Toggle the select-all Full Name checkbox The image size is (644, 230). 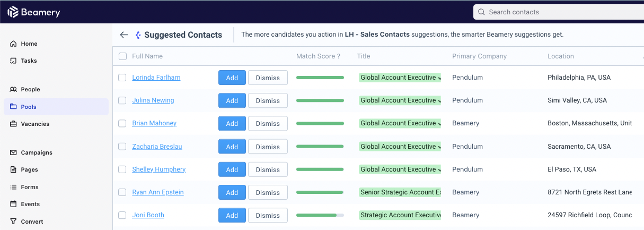coord(122,56)
